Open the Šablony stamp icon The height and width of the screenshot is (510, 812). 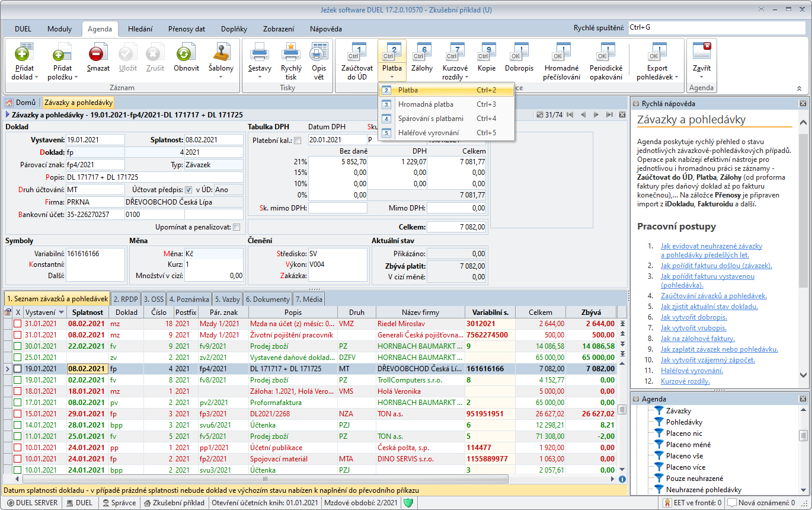pos(221,53)
